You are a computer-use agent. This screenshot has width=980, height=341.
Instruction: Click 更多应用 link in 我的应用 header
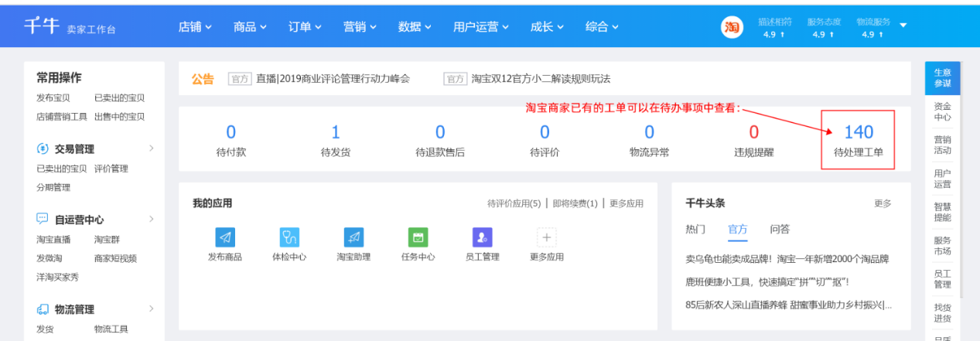click(x=626, y=203)
